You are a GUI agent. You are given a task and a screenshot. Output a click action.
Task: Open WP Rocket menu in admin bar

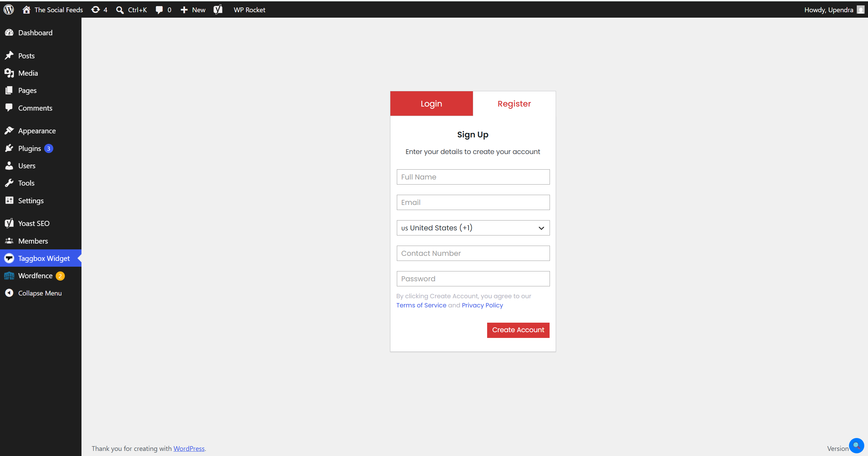click(250, 10)
